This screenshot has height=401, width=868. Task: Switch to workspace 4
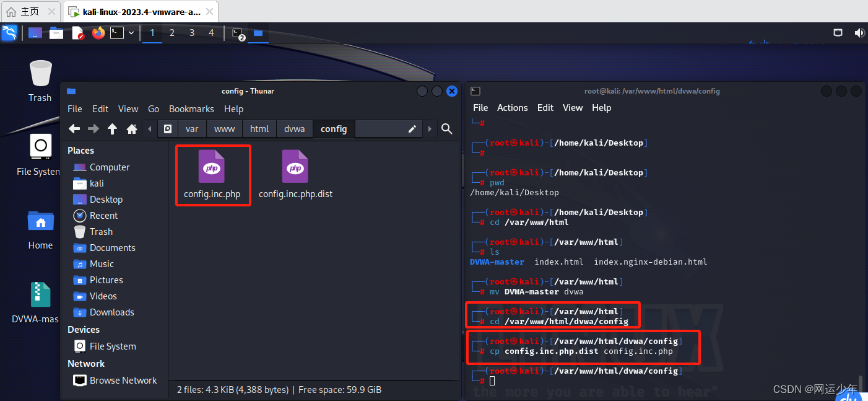click(x=211, y=33)
